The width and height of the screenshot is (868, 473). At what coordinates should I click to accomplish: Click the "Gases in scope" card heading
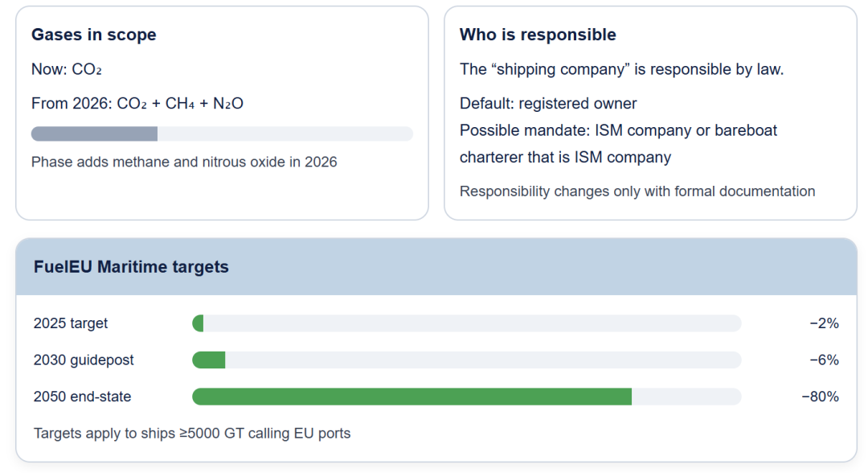93,35
